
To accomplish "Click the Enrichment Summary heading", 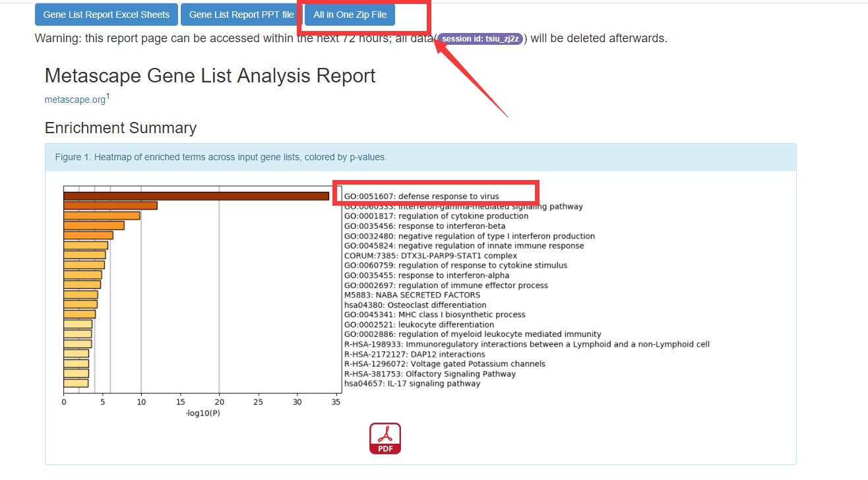I will pos(121,128).
